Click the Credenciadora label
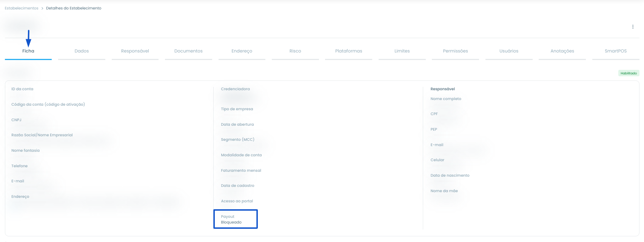Screen dimensions: 644x242 (x=235, y=89)
